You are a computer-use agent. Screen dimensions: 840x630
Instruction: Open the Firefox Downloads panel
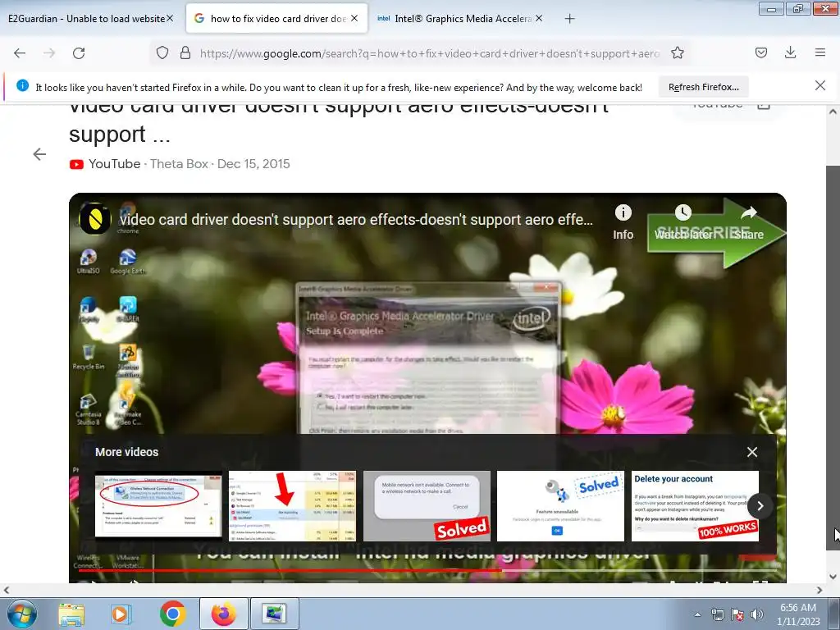coord(790,52)
